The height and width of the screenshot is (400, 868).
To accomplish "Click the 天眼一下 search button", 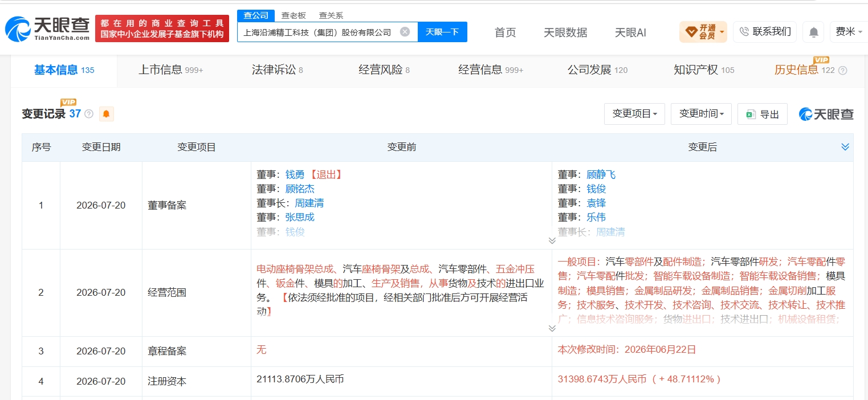I will pos(442,32).
